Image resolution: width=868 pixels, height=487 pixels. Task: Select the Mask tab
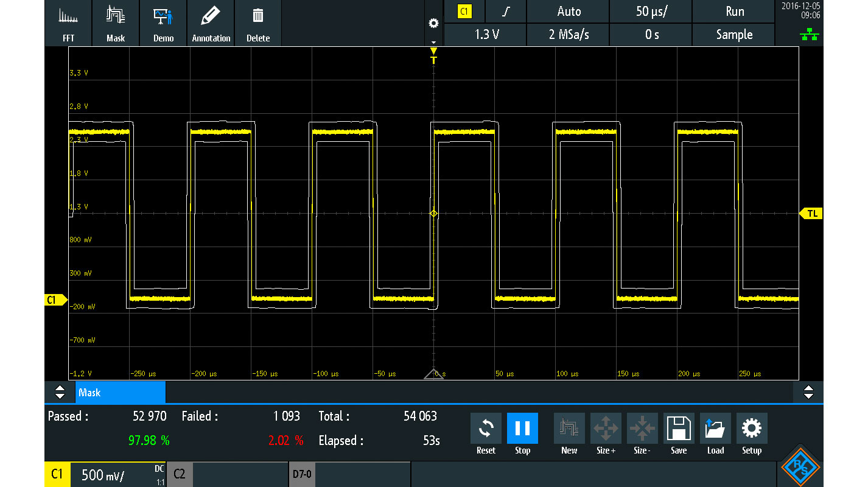pyautogui.click(x=121, y=393)
